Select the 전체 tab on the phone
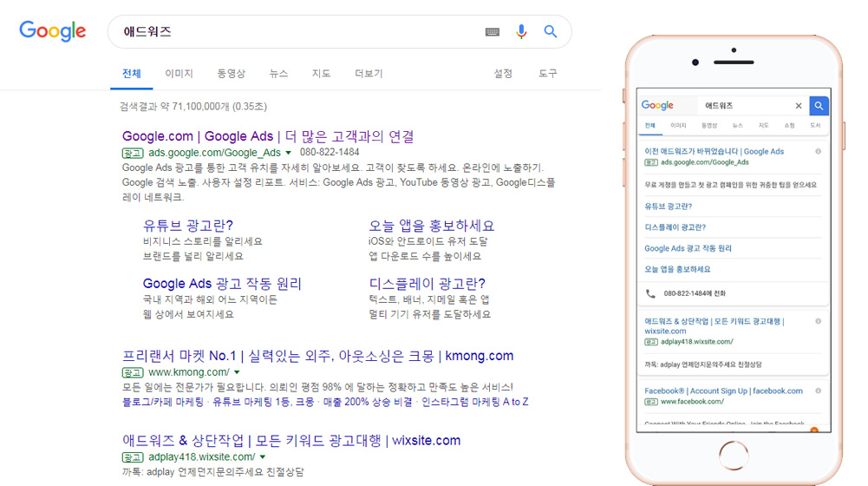 click(x=649, y=125)
